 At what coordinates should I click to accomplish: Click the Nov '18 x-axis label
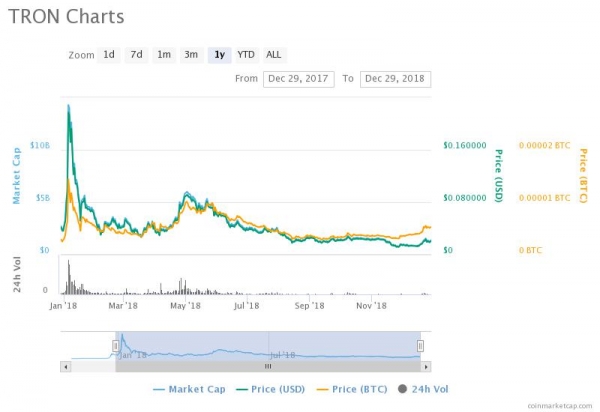[371, 306]
